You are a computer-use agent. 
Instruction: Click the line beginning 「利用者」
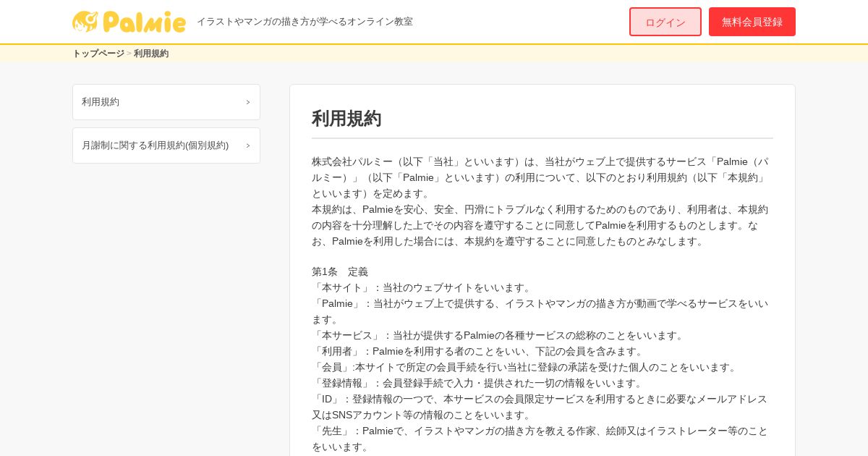pos(479,351)
